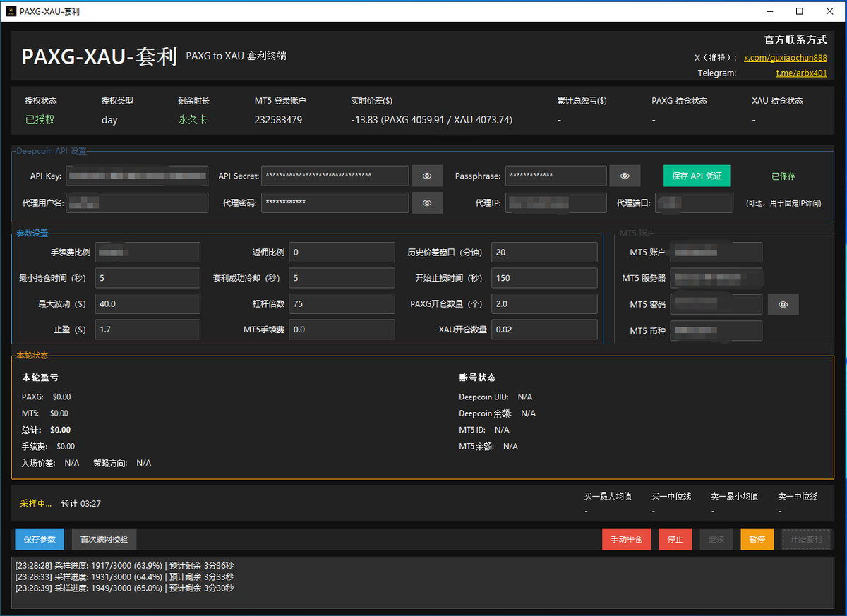Click 保存 API 凭证 button
The height and width of the screenshot is (616, 847).
[x=697, y=176]
